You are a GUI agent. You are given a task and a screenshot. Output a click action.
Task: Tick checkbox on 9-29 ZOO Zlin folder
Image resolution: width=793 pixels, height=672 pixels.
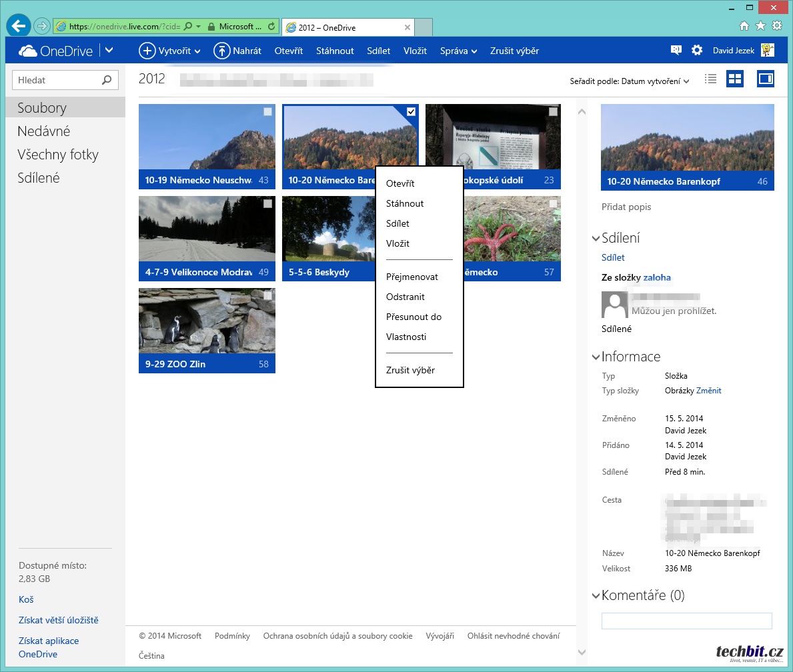267,295
